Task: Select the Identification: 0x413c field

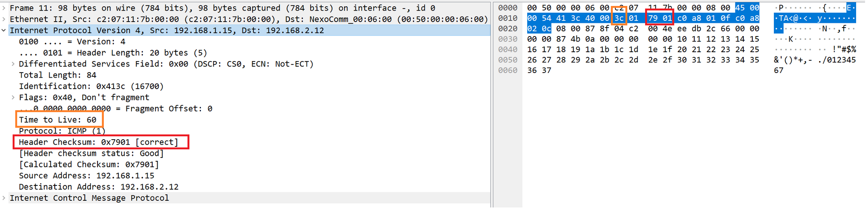Action: [x=91, y=86]
